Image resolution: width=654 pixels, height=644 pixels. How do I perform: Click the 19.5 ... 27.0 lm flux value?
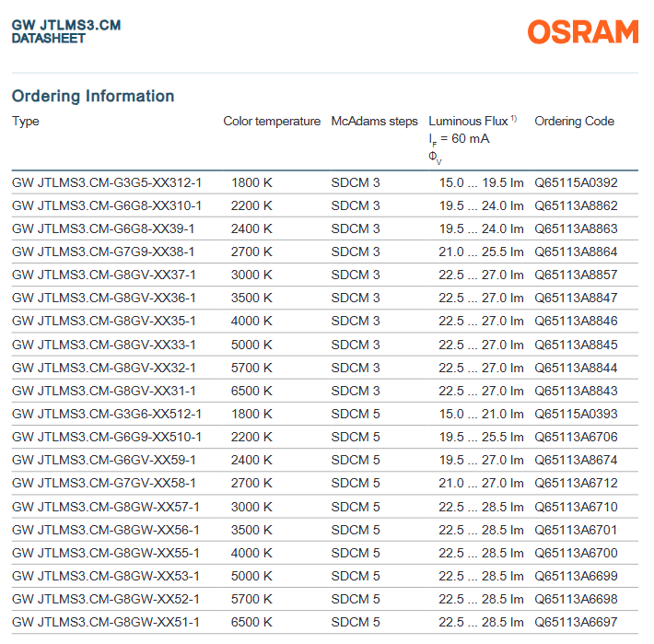pos(482,460)
